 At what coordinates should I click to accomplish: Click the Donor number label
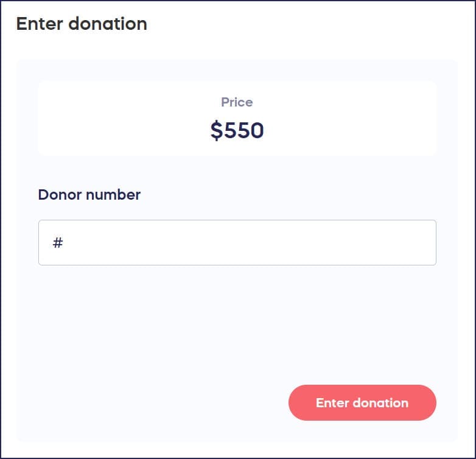click(89, 195)
